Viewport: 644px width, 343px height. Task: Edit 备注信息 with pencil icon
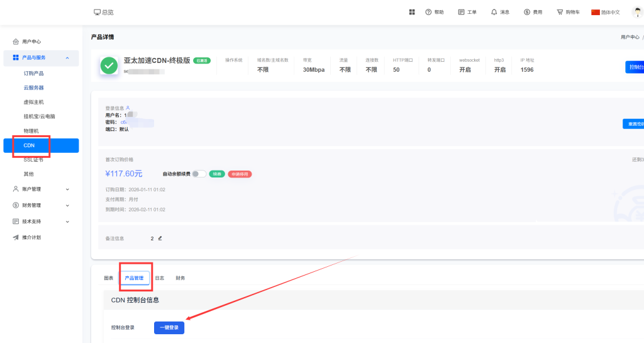[x=160, y=239]
